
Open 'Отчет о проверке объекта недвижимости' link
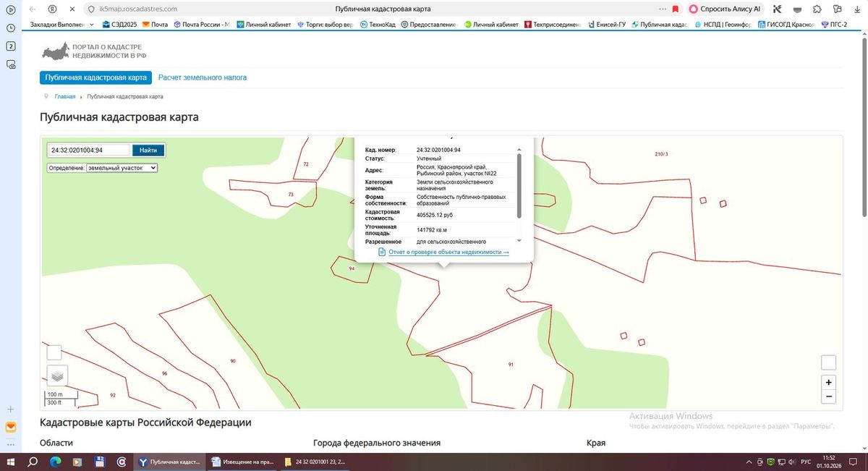point(448,252)
